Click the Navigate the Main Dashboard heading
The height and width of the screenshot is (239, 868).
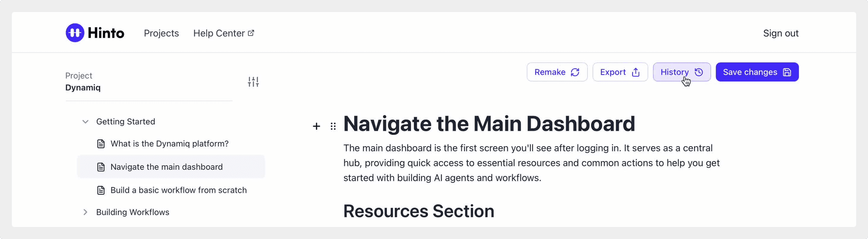(x=489, y=124)
